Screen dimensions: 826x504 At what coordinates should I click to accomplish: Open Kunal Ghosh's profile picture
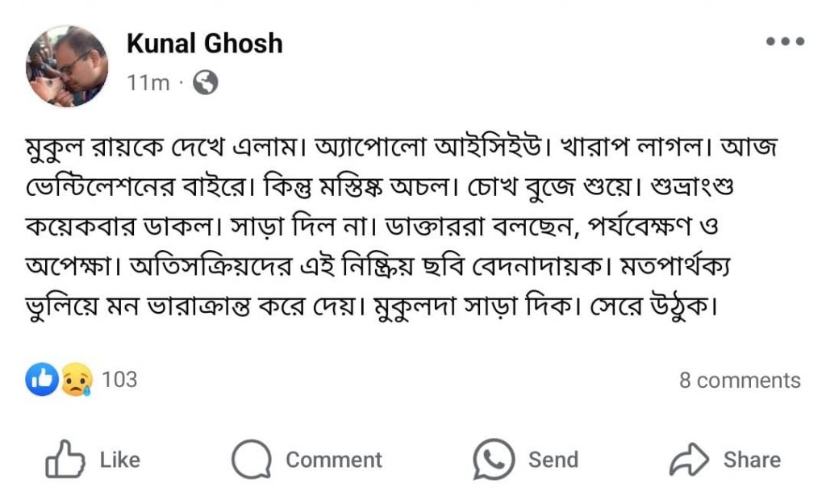click(67, 66)
